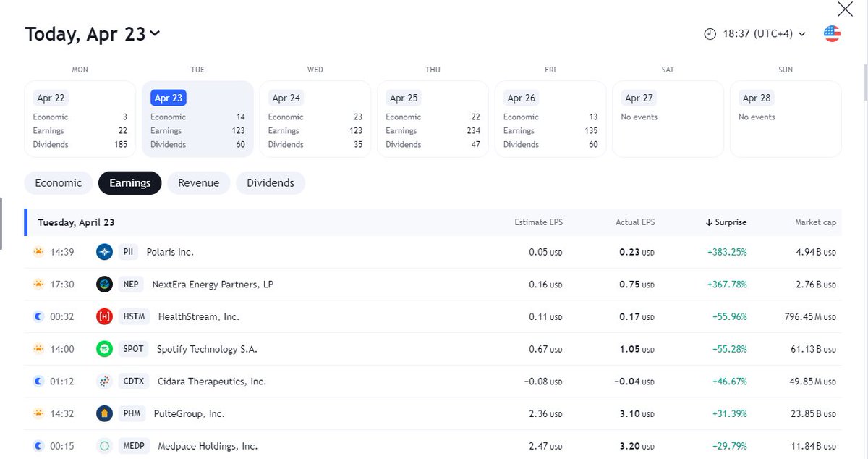This screenshot has width=868, height=459.
Task: Click the NEP ticker badge
Action: click(x=131, y=285)
